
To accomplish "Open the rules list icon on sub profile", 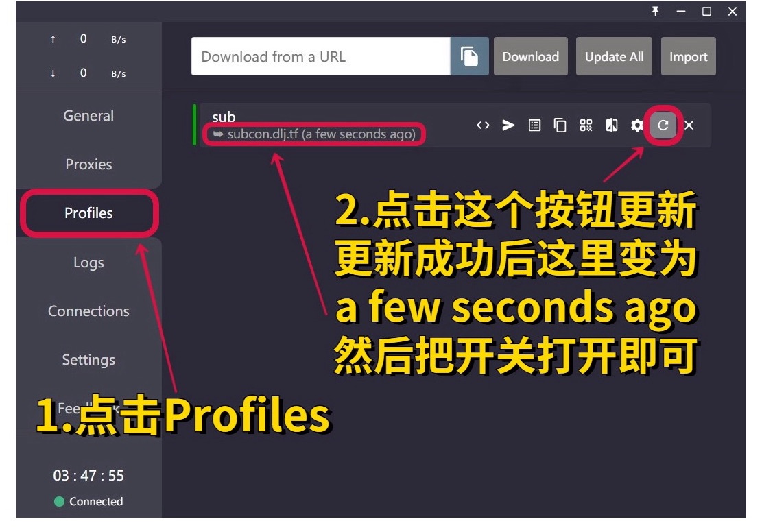I will click(x=534, y=125).
